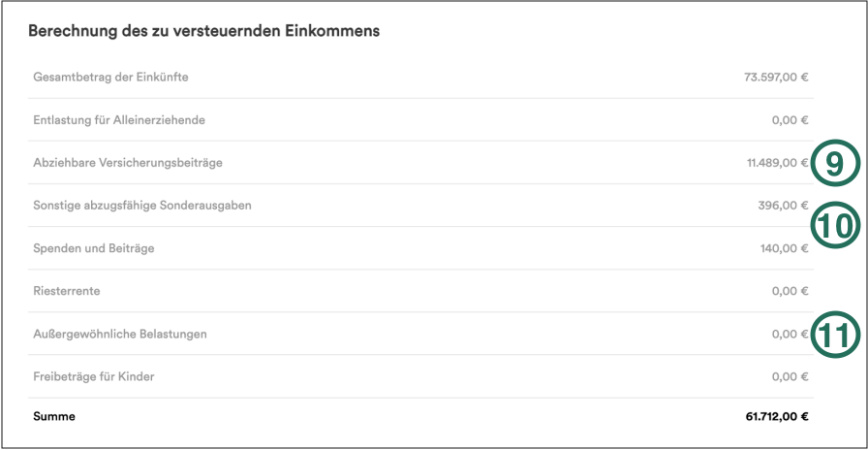Click Spenden und Beiträge label
Image resolution: width=868 pixels, height=450 pixels.
tap(94, 248)
